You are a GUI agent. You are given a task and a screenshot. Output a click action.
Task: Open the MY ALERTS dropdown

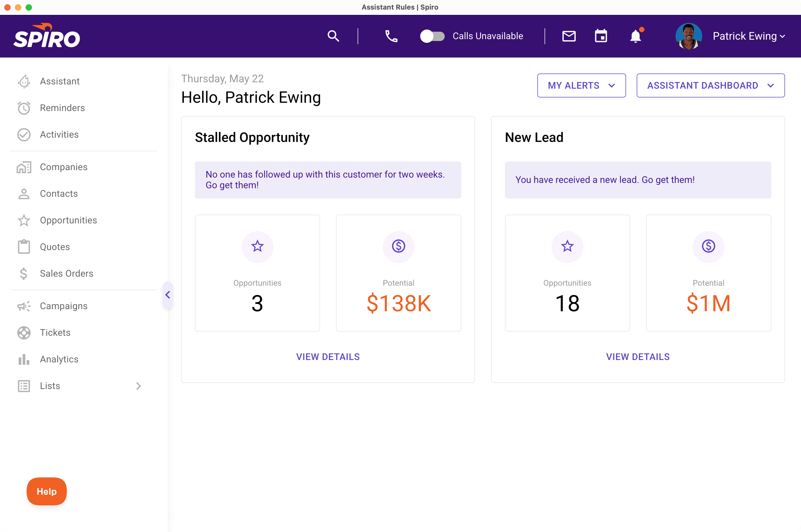click(x=582, y=85)
